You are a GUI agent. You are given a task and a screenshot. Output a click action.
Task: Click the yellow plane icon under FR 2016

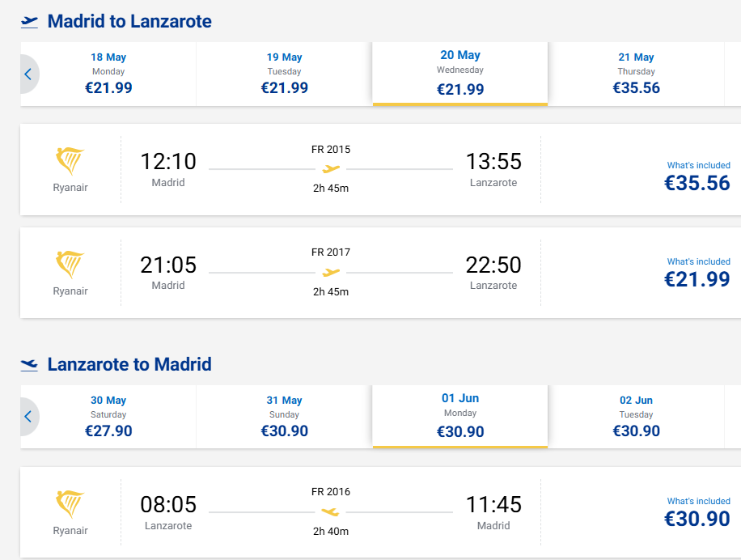(331, 511)
